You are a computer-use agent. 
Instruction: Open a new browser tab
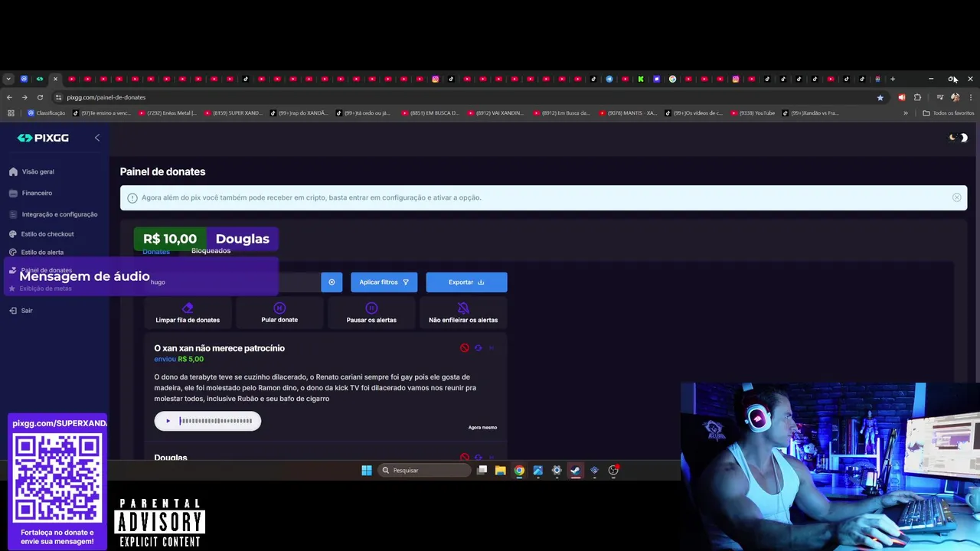tap(892, 79)
